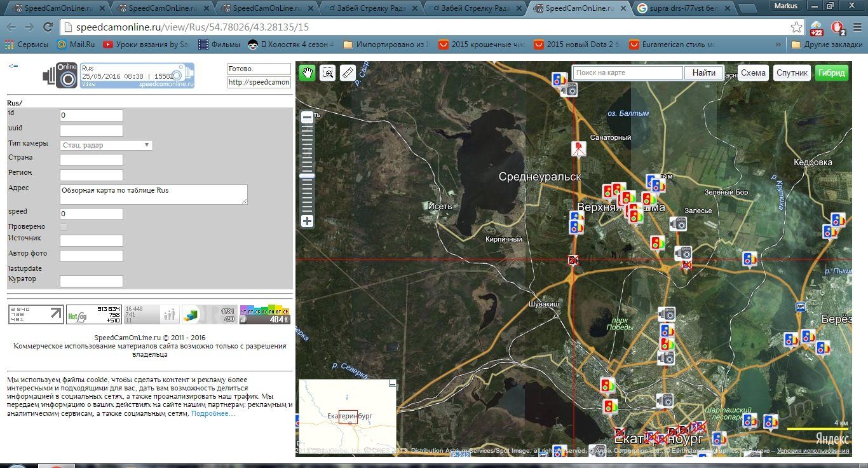Reload the page with the refresh icon
This screenshot has height=468, width=868.
tap(48, 27)
